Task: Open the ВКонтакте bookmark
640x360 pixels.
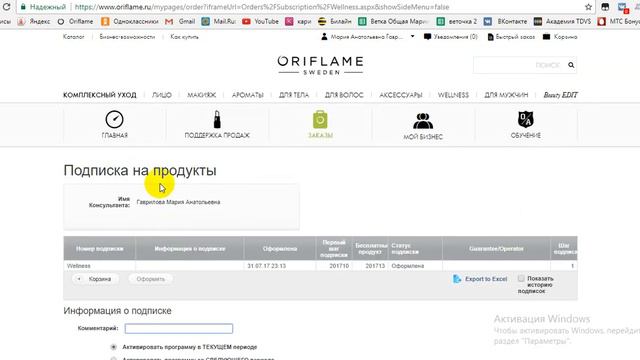Action: click(505, 22)
